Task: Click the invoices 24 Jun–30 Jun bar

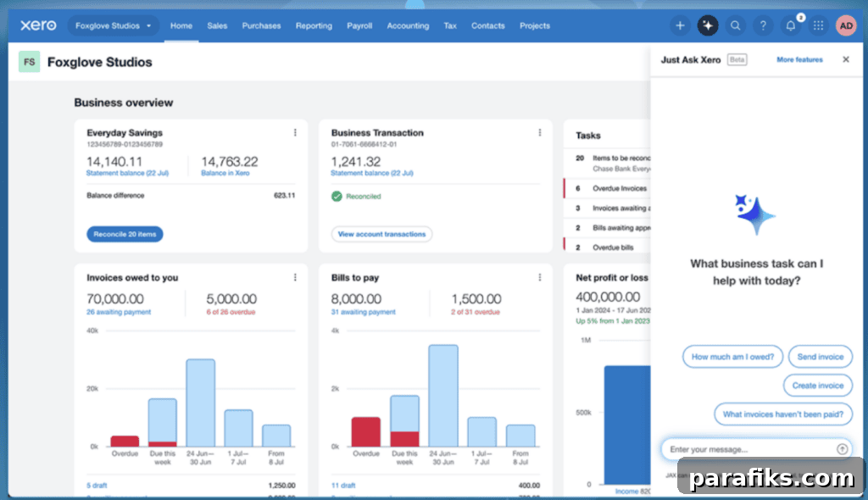Action: [x=200, y=403]
